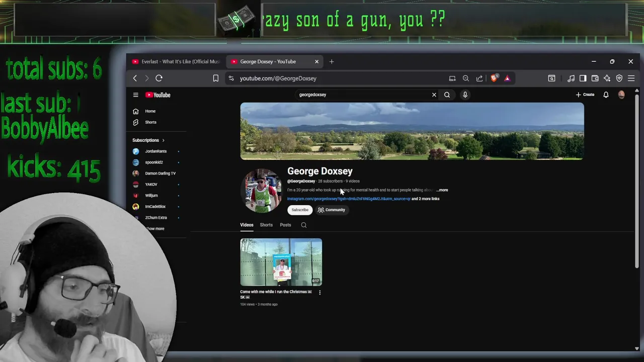Image resolution: width=644 pixels, height=362 pixels.
Task: Switch to channel Shorts tab
Action: pos(266,225)
